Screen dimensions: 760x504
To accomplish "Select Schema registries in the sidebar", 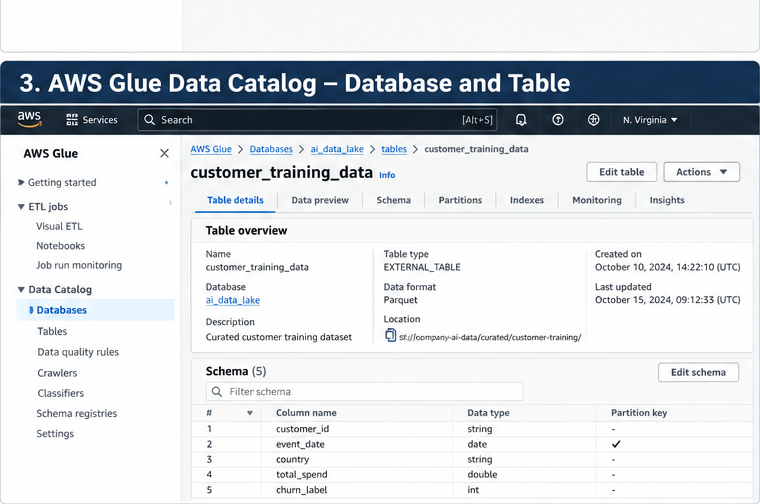I will pyautogui.click(x=77, y=414).
